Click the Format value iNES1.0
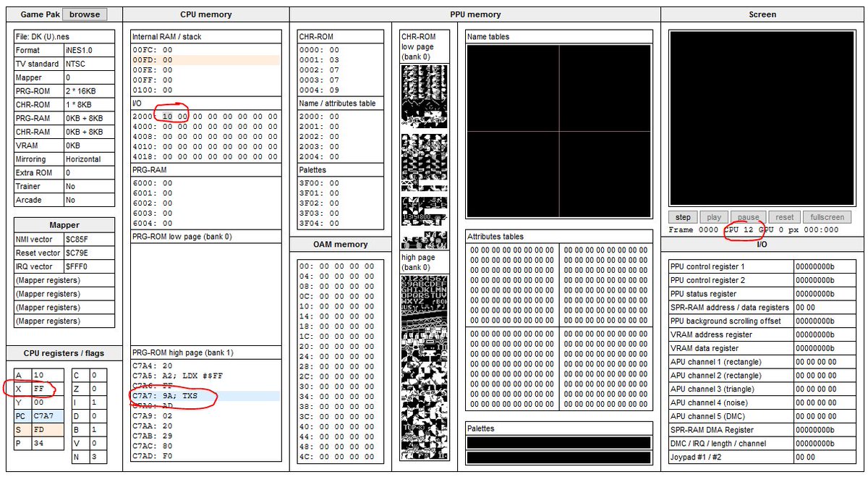Image resolution: width=868 pixels, height=477 pixels. (x=89, y=51)
